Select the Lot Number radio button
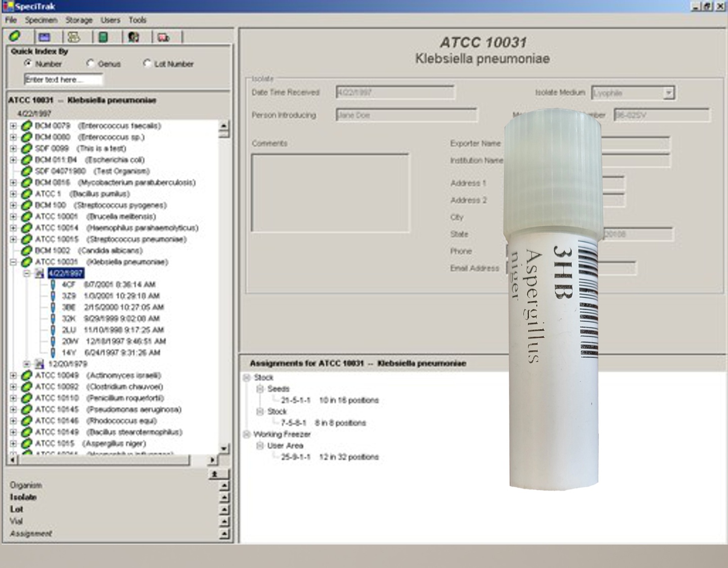This screenshot has width=728, height=568. pos(147,63)
